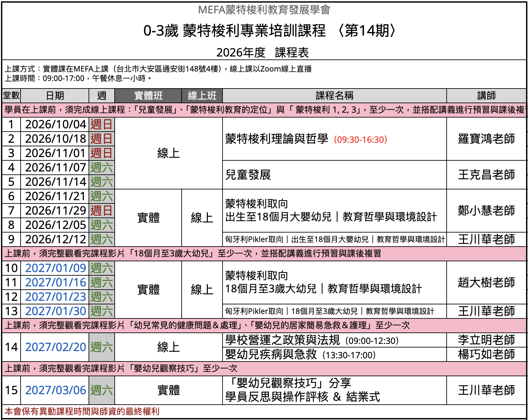The image size is (528, 420).
Task: Click 線上 cell for sessions 10 to 13
Action: click(x=202, y=290)
